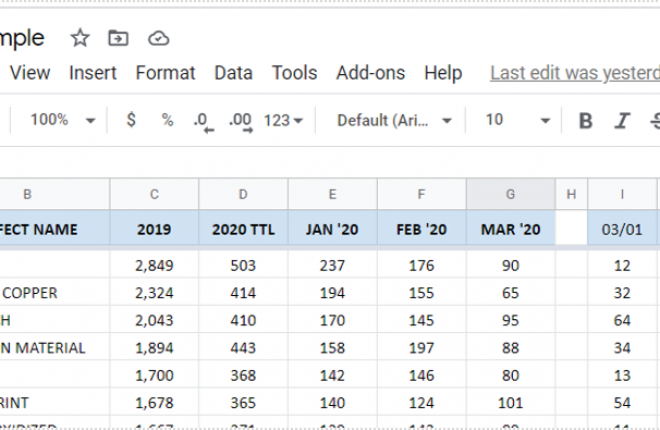Select cell with value 1,678
660x430 pixels.
pyautogui.click(x=154, y=403)
